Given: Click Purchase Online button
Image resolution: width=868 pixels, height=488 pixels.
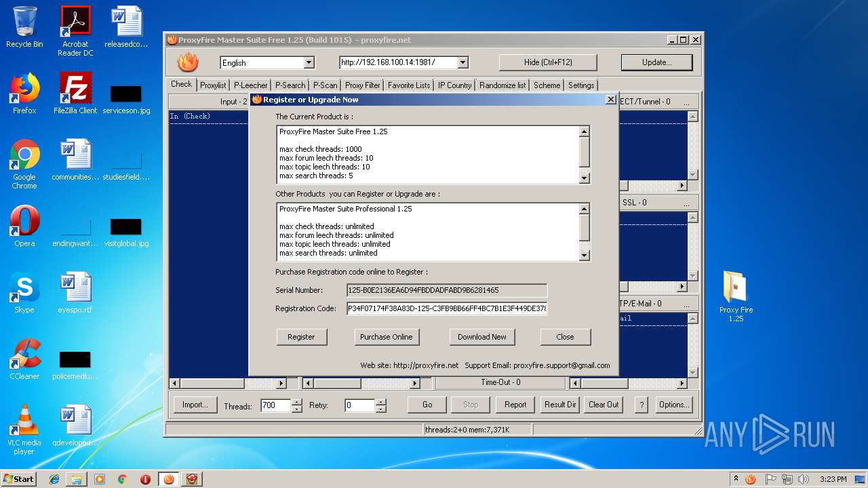Looking at the screenshot, I should (386, 337).
